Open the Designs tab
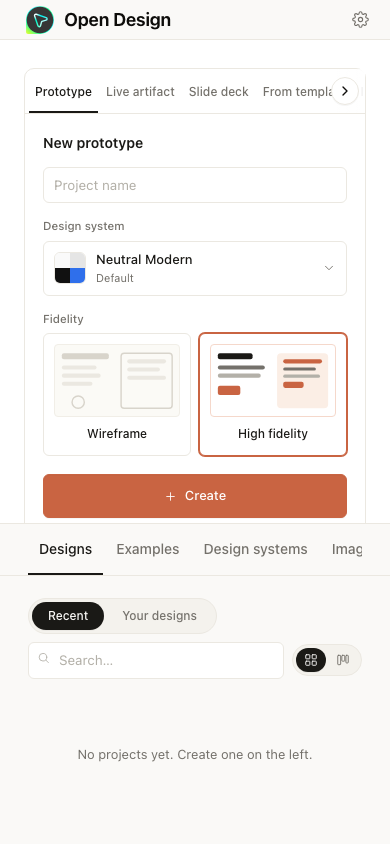The height and width of the screenshot is (844, 390). pyautogui.click(x=66, y=550)
